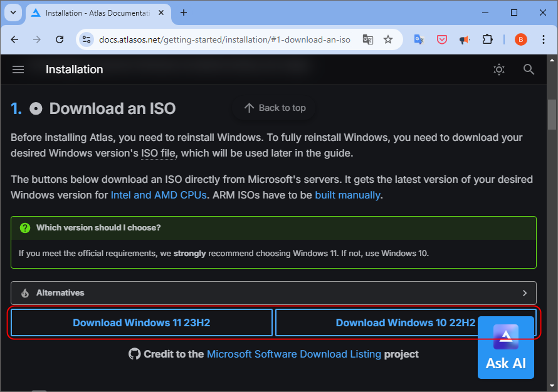Go forward to the next page
The width and height of the screenshot is (558, 392).
tap(36, 39)
